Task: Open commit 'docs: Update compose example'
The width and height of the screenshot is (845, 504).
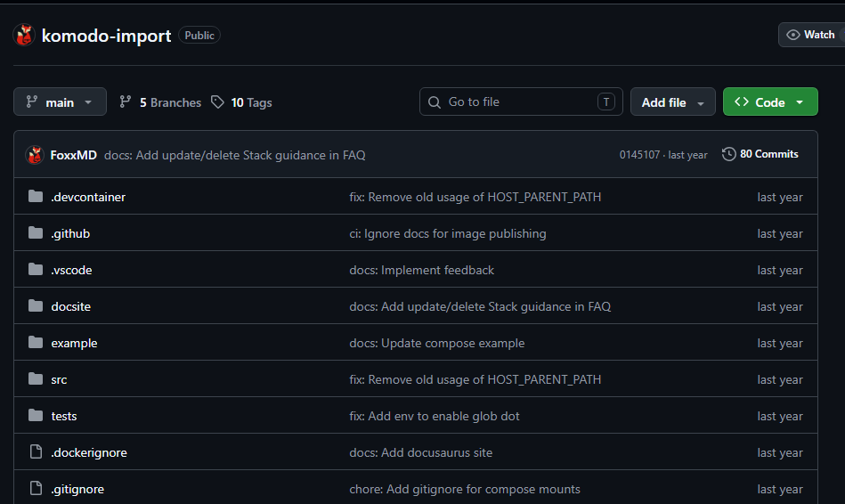Action: click(x=436, y=344)
